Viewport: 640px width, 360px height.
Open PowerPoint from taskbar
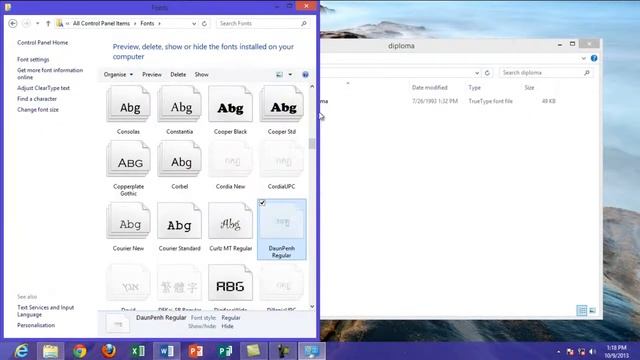(x=196, y=351)
